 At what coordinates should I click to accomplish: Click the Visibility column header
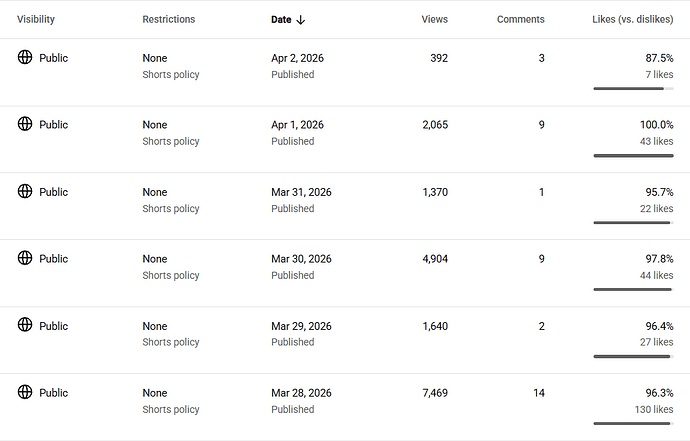36,20
